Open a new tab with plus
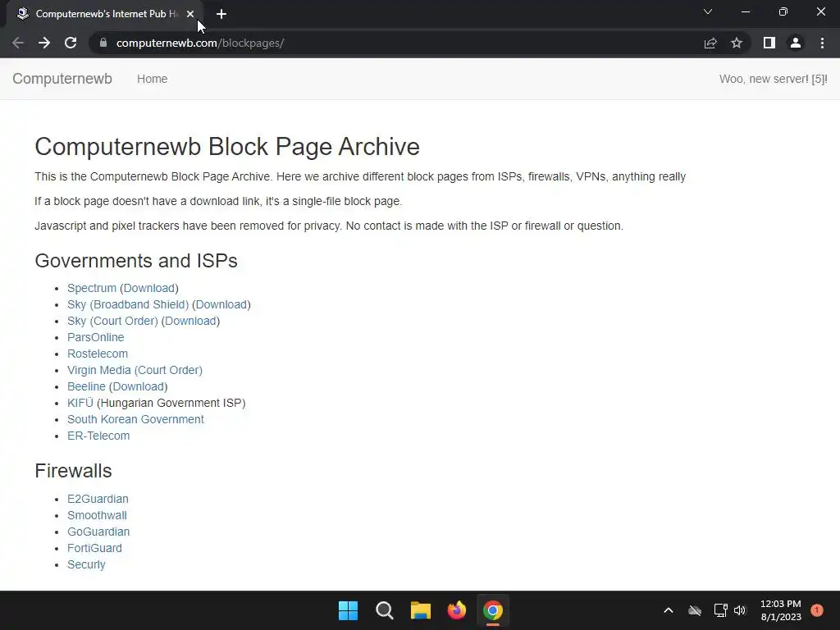Image resolution: width=840 pixels, height=630 pixels. click(x=221, y=14)
